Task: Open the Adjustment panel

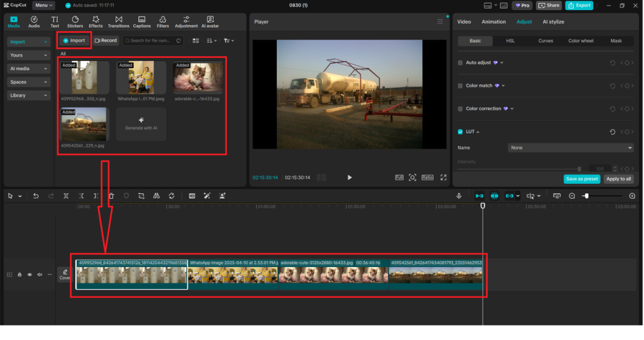Action: coord(186,22)
